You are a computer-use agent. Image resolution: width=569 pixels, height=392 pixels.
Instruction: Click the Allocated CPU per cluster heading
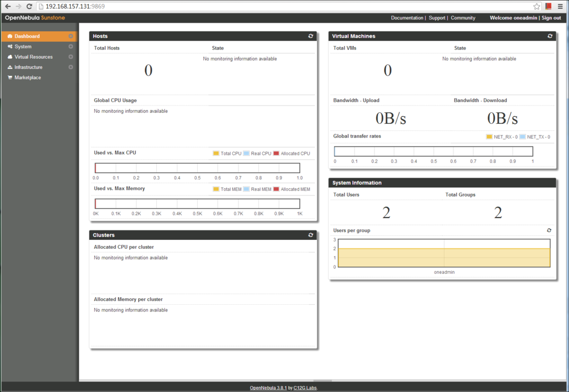pyautogui.click(x=124, y=247)
